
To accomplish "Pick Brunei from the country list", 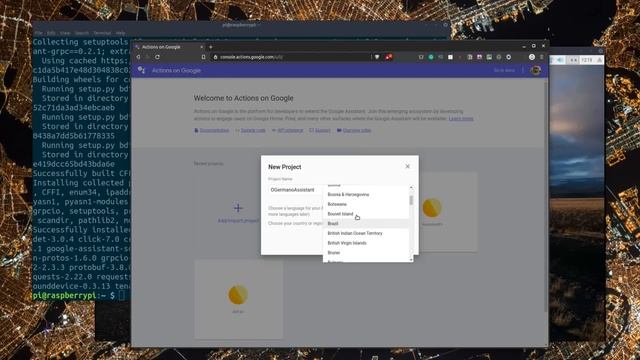I will (366, 253).
